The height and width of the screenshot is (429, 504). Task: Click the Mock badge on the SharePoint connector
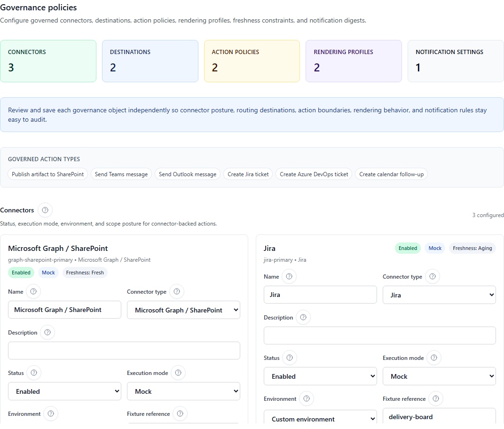pos(48,272)
